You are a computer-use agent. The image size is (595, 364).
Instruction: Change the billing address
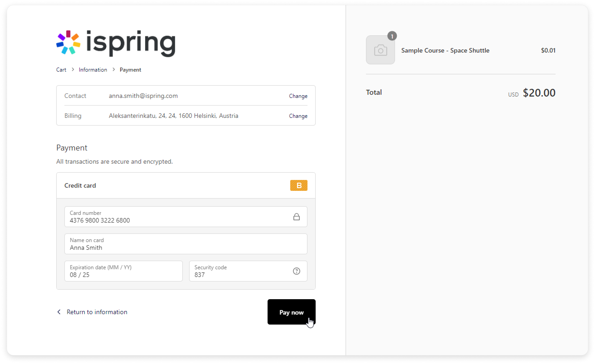pyautogui.click(x=298, y=116)
